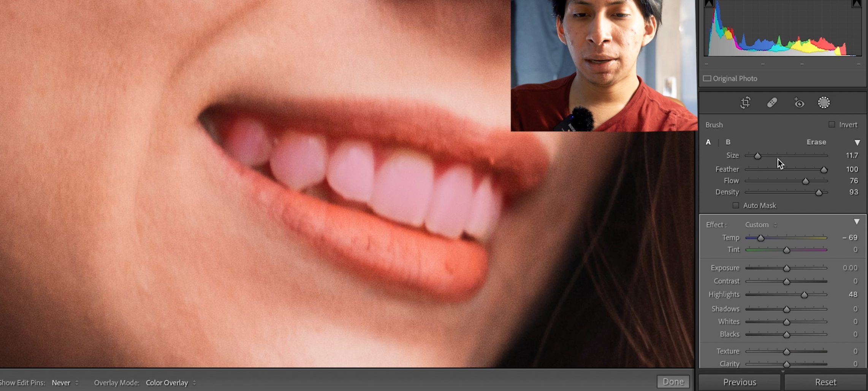
Task: Activate the Adjustment Brush tool
Action: [x=824, y=103]
